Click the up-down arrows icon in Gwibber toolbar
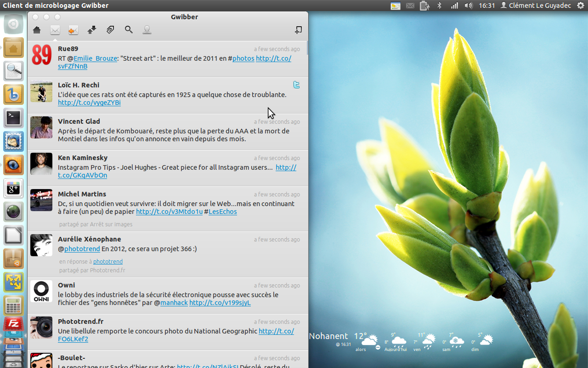The height and width of the screenshot is (368, 588). [x=92, y=30]
